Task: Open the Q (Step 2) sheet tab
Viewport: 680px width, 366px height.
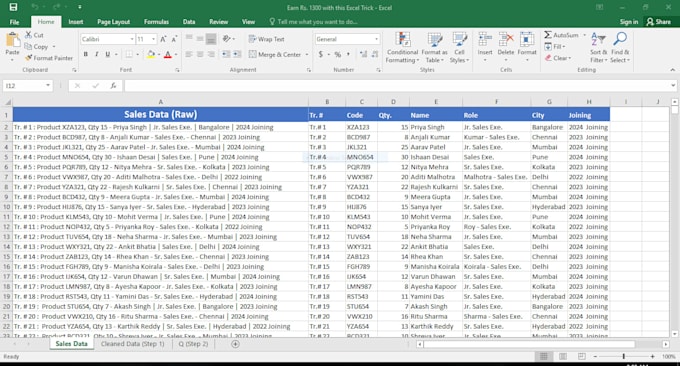Action: click(193, 344)
